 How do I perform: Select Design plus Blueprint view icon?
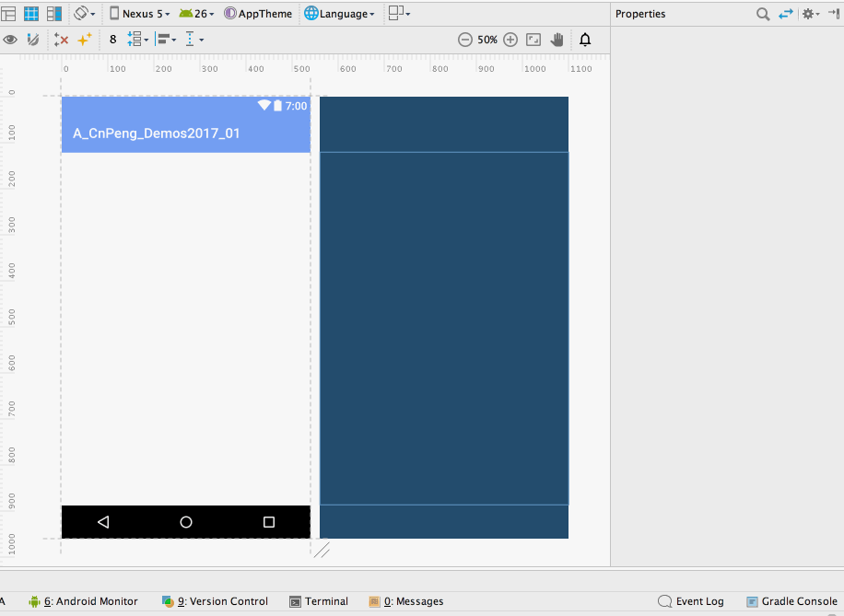[x=54, y=14]
